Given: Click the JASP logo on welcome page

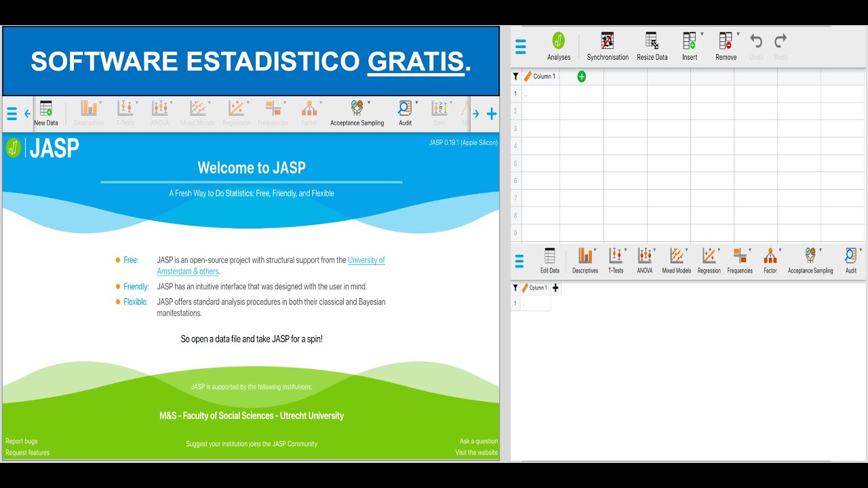Looking at the screenshot, I should pyautogui.click(x=42, y=148).
